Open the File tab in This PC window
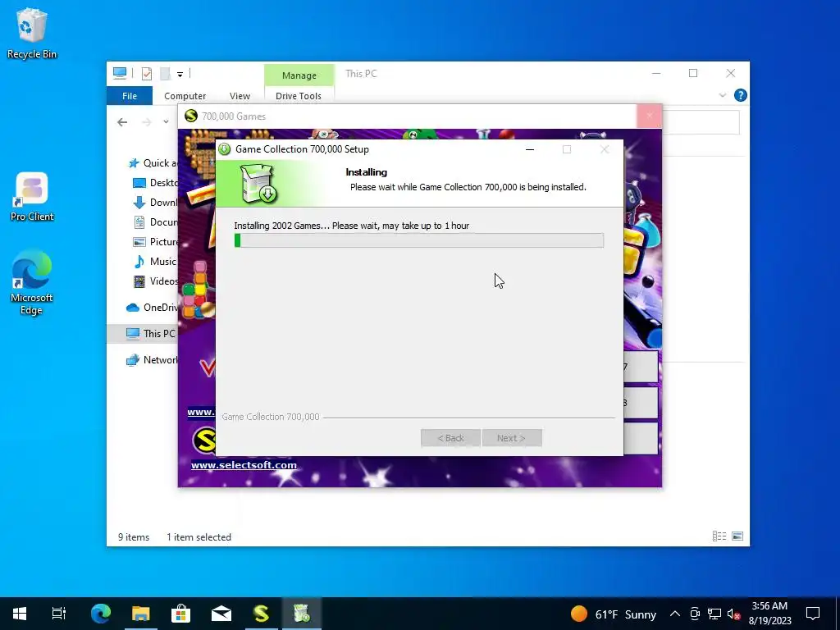 [130, 96]
